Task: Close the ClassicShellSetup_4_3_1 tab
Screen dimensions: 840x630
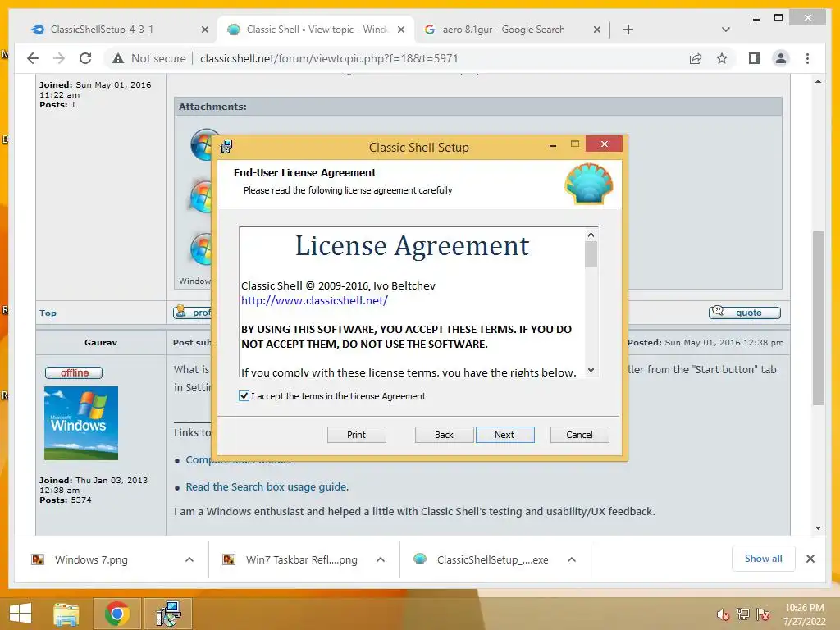Action: point(204,30)
